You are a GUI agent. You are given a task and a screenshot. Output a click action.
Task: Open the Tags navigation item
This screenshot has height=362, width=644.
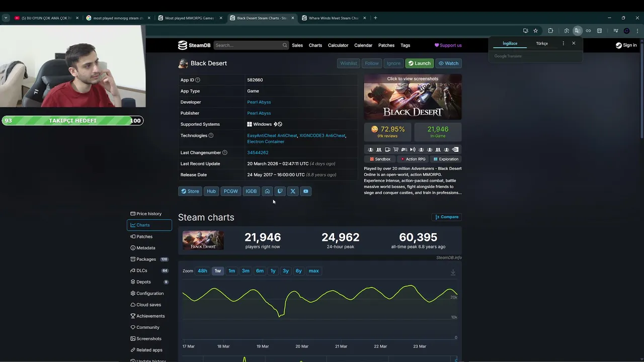[406, 45]
